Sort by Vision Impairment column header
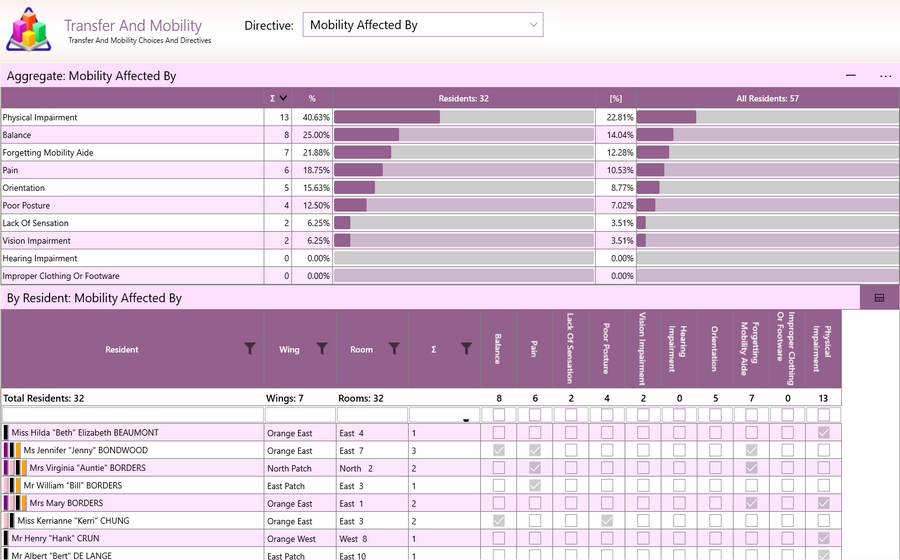 tap(642, 349)
